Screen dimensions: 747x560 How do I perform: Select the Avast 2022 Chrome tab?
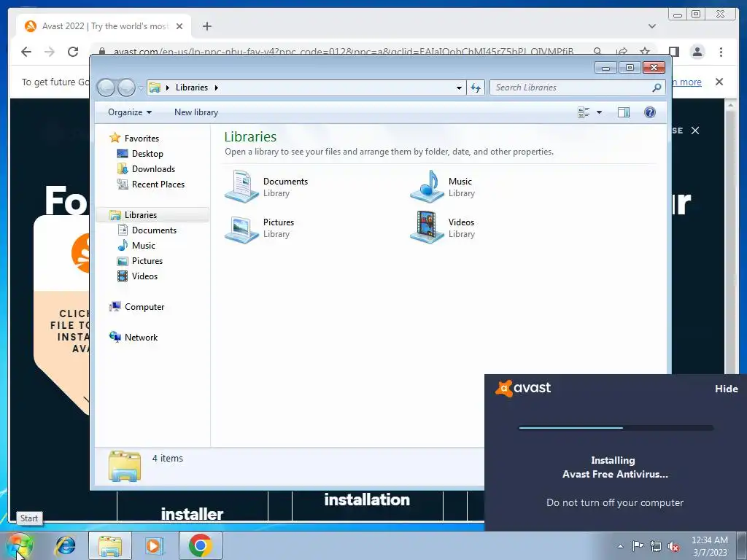coord(104,26)
